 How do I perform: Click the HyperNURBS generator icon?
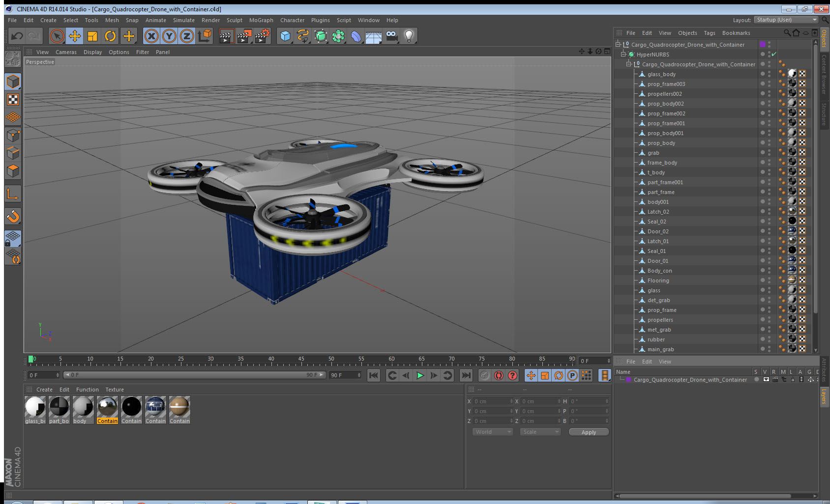pos(321,36)
